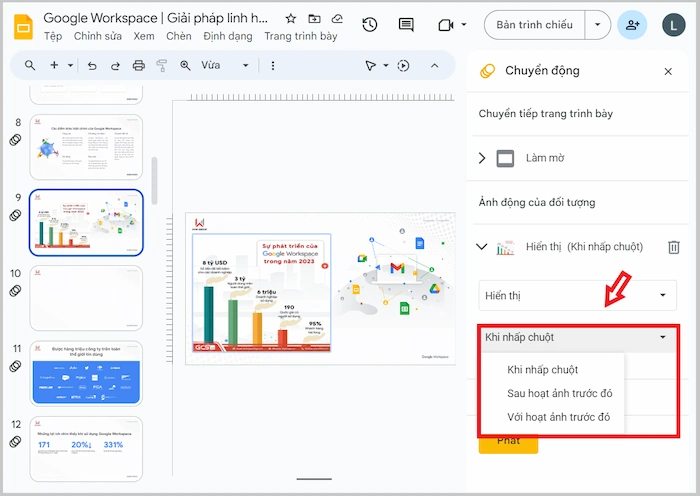Click the move to folder icon
700x496 pixels.
coord(314,18)
